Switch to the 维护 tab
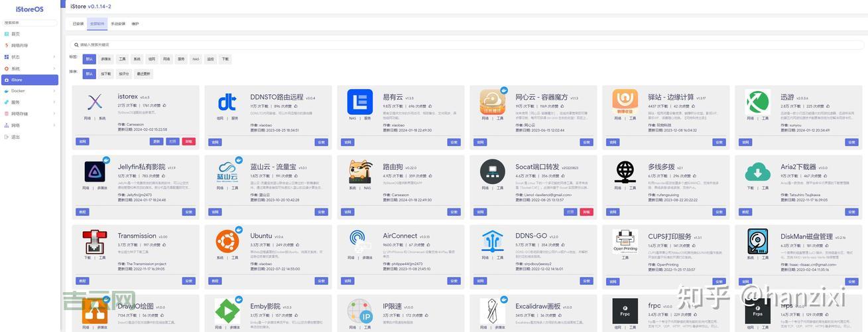Viewport: 868px width, 332px height. 135,23
